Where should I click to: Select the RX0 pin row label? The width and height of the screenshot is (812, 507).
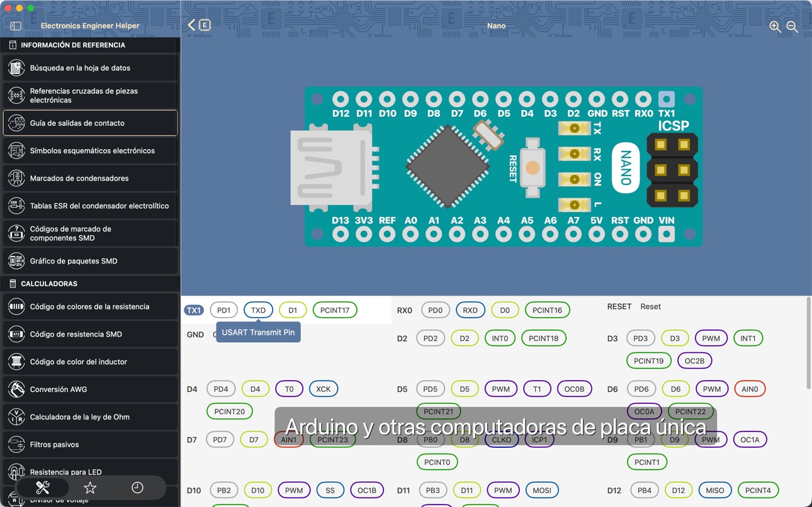click(x=405, y=310)
